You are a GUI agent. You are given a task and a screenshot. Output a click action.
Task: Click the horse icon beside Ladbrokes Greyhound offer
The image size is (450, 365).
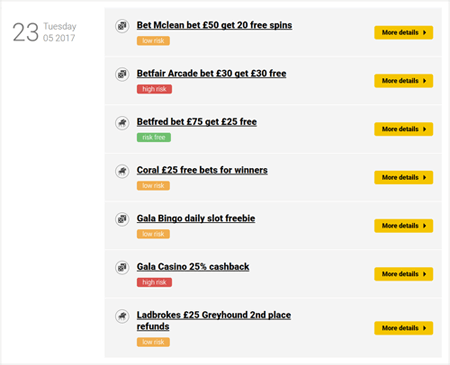point(122,316)
